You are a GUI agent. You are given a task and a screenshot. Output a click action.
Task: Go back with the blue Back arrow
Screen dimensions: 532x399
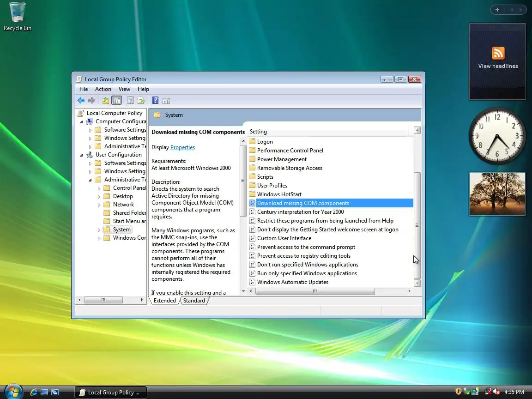(81, 100)
